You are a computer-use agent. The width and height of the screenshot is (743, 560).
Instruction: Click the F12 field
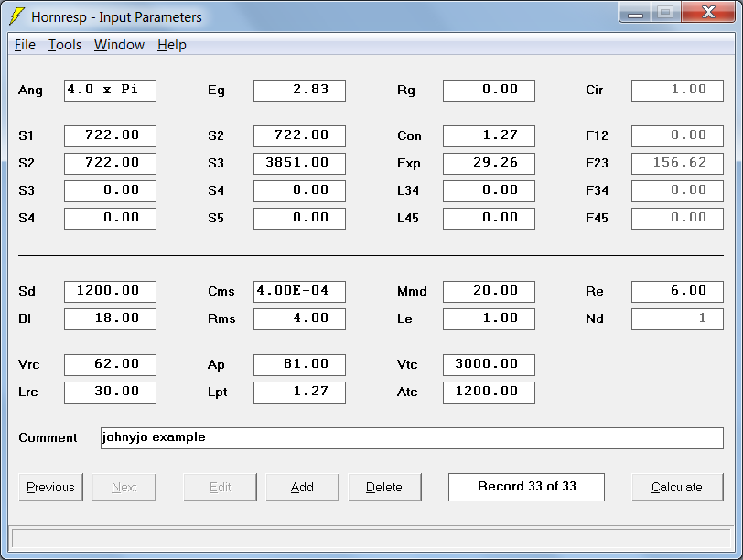678,136
